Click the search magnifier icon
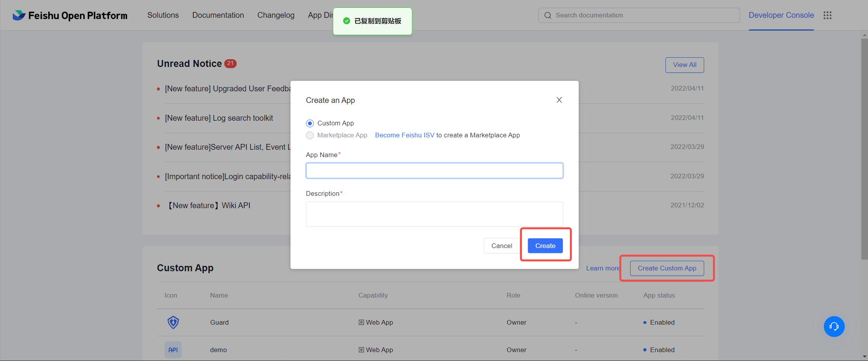 (548, 15)
